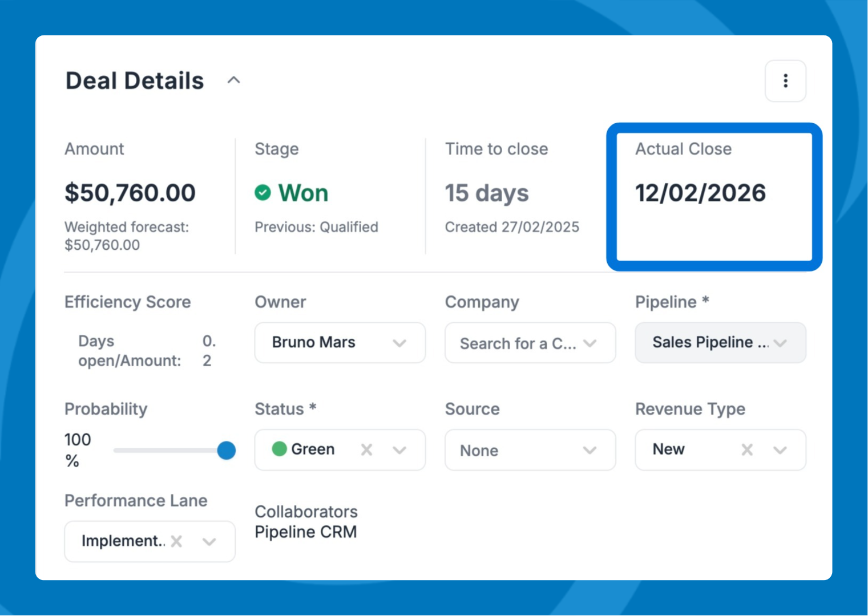The image size is (868, 616).
Task: Open the Status dropdown chevron
Action: (x=399, y=450)
